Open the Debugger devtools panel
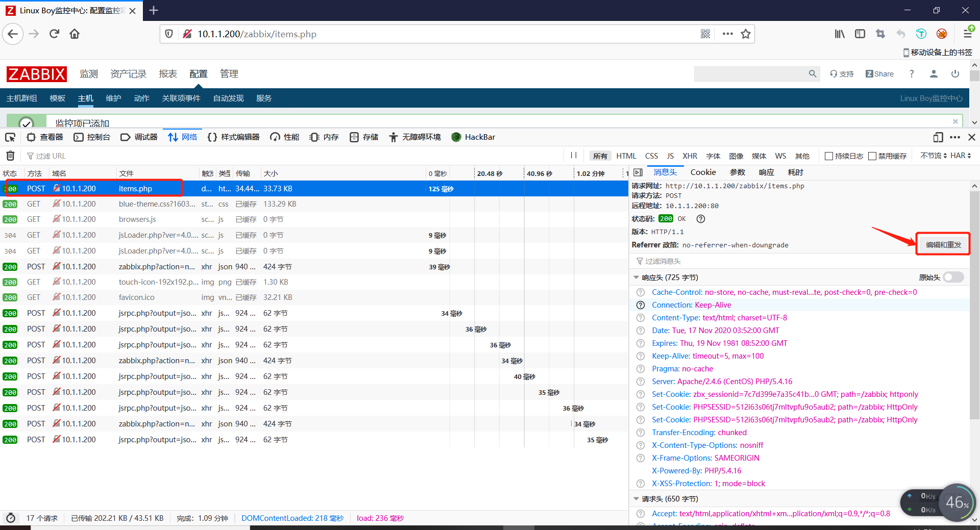Image resolution: width=980 pixels, height=530 pixels. tap(139, 137)
